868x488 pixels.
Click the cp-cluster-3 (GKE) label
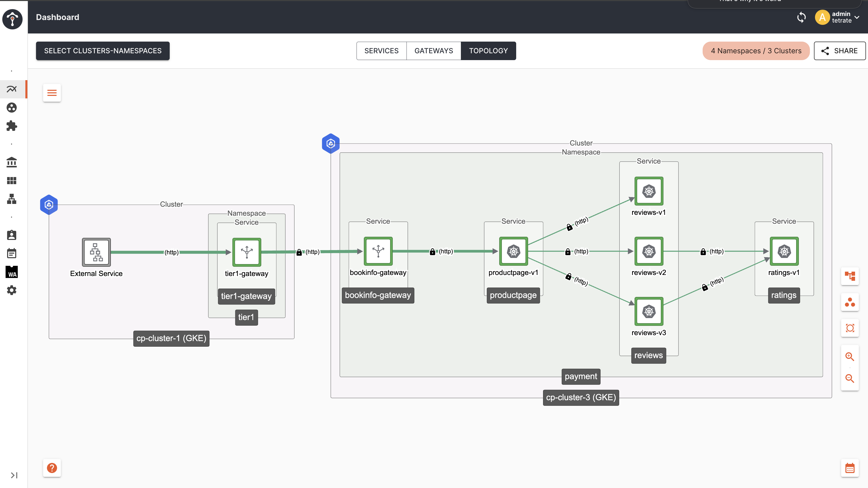point(581,398)
